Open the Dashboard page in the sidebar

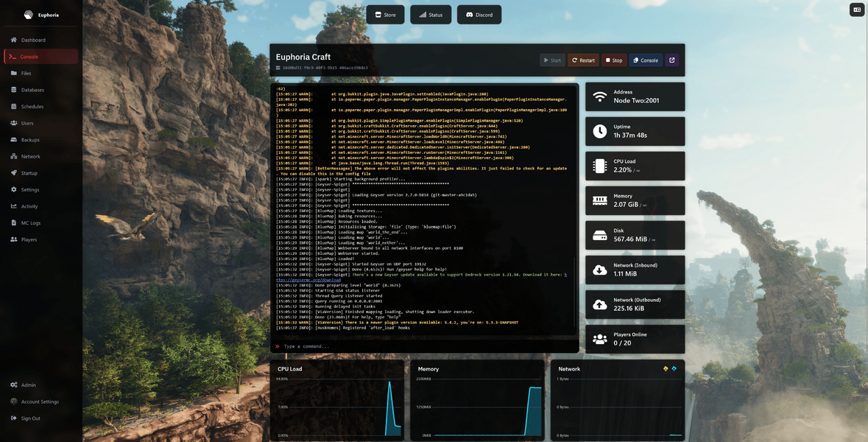coord(40,40)
